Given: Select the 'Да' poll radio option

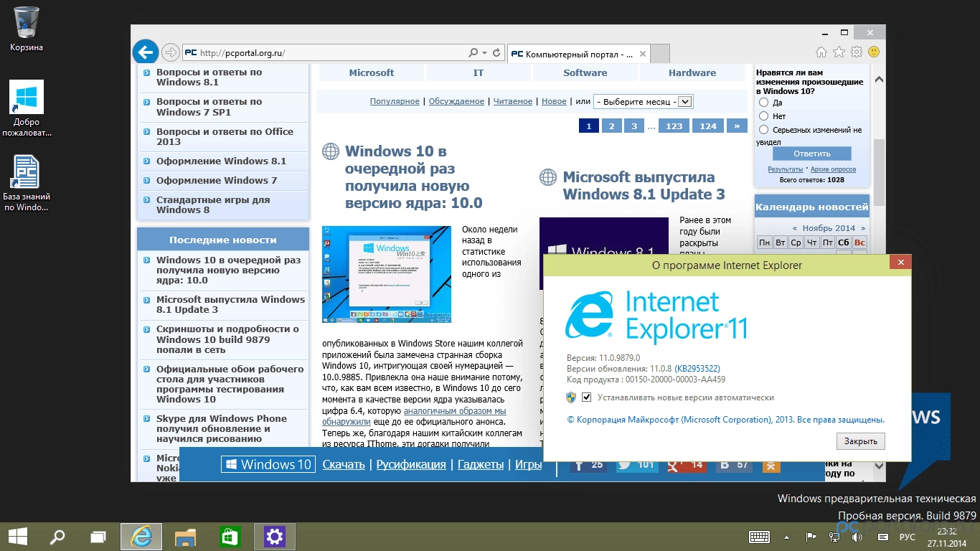Looking at the screenshot, I should pyautogui.click(x=763, y=103).
